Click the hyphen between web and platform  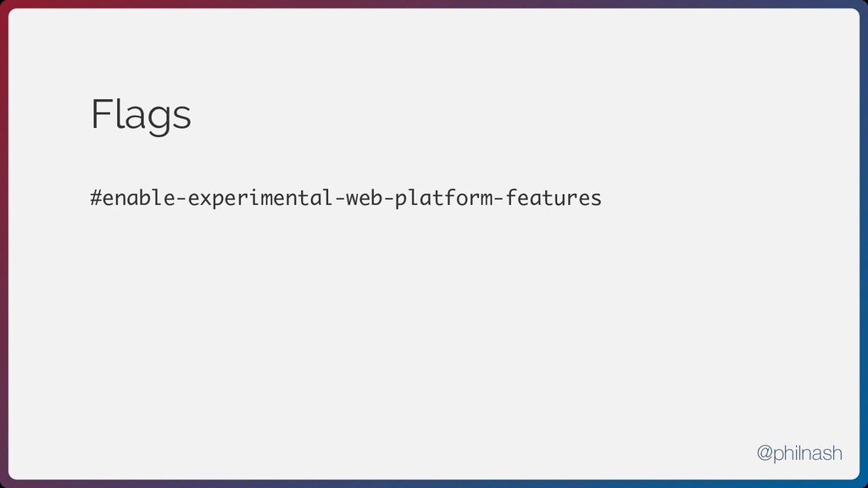[388, 198]
